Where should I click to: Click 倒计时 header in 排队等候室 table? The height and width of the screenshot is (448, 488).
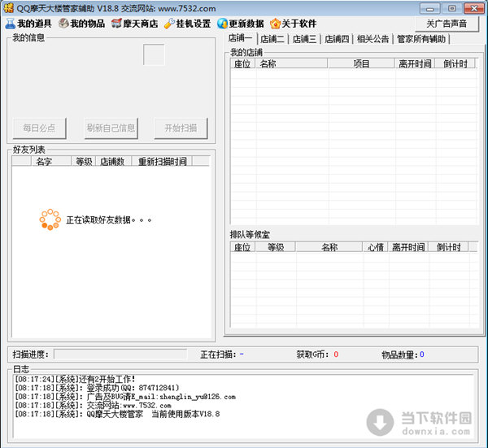point(448,247)
